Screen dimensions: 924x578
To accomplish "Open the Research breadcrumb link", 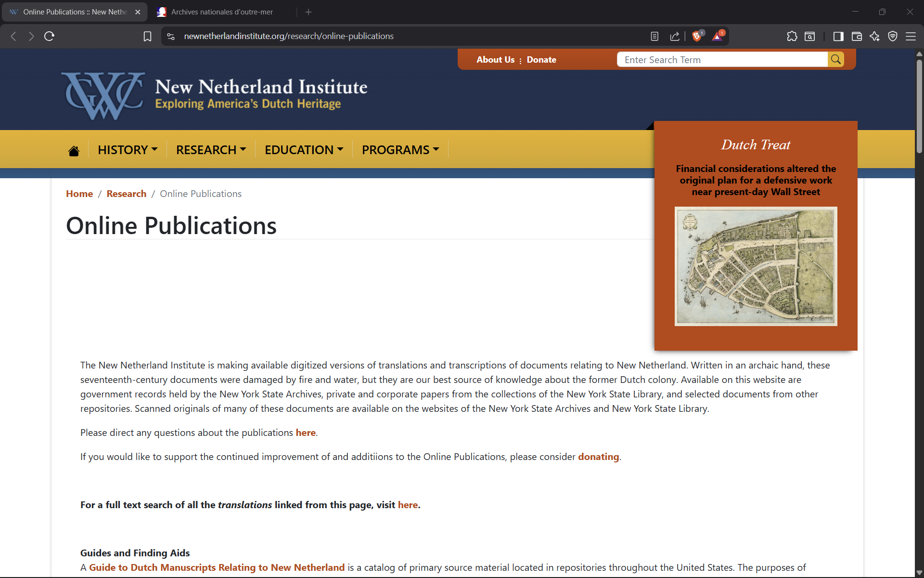I will point(126,194).
